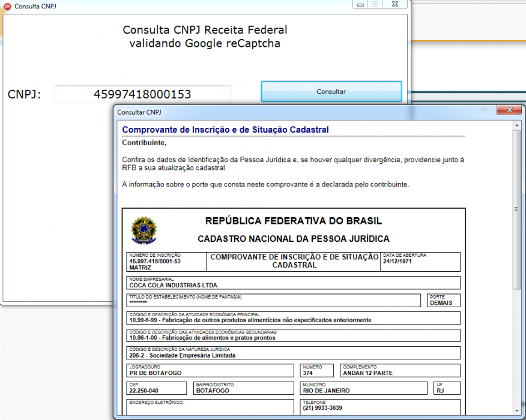Click the district value BOTAFOGO
Screen dimensions: 526x420
coord(213,391)
